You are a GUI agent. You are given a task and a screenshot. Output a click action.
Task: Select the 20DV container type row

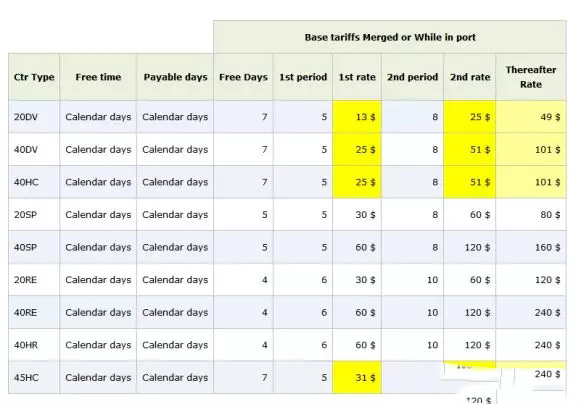pos(287,117)
